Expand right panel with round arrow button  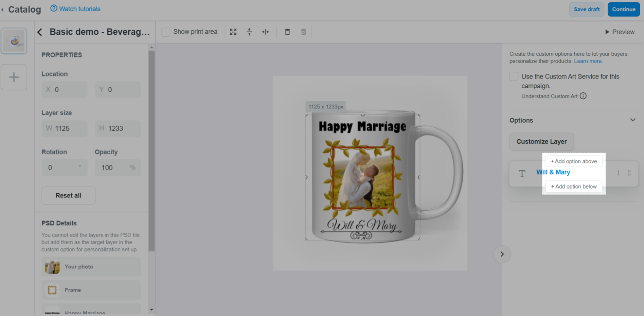(x=502, y=254)
